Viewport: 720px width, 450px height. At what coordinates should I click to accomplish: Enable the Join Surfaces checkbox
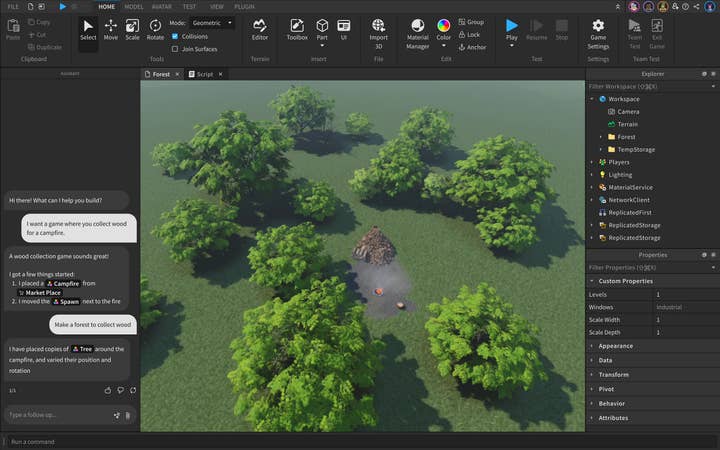pos(175,49)
